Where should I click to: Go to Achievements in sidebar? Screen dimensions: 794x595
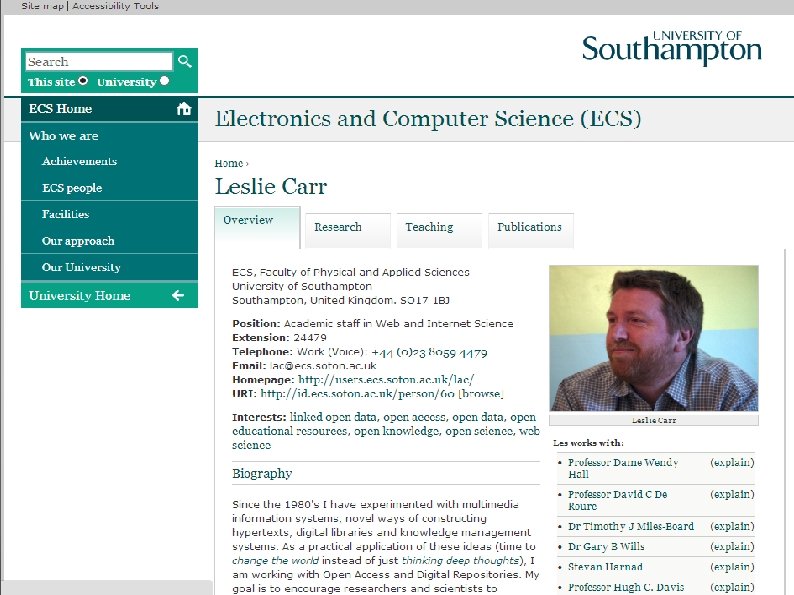coord(109,161)
